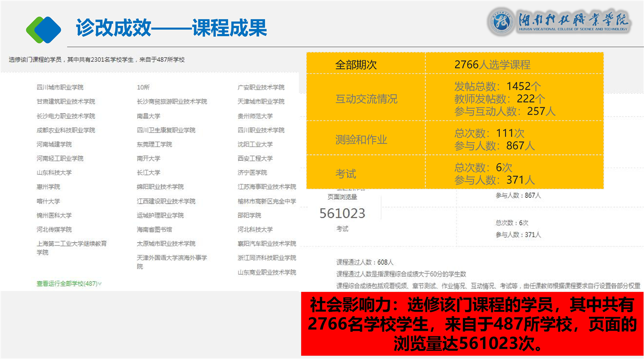This screenshot has height=359, width=644.
Task: Click 测验和作业 row label in the yellow table
Action: (361, 140)
